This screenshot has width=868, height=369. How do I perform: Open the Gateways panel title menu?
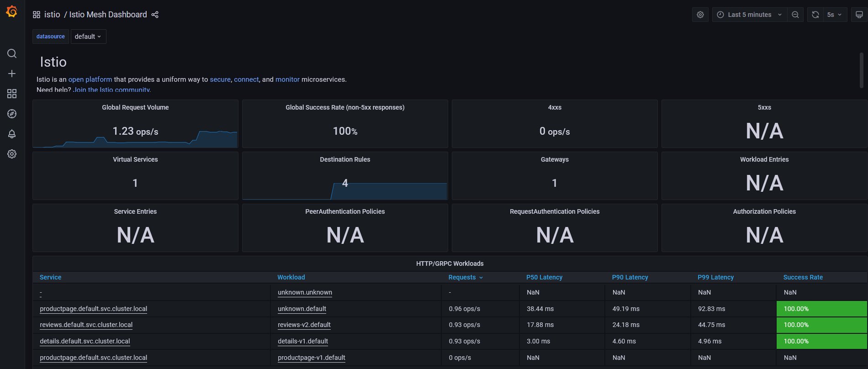pos(555,159)
